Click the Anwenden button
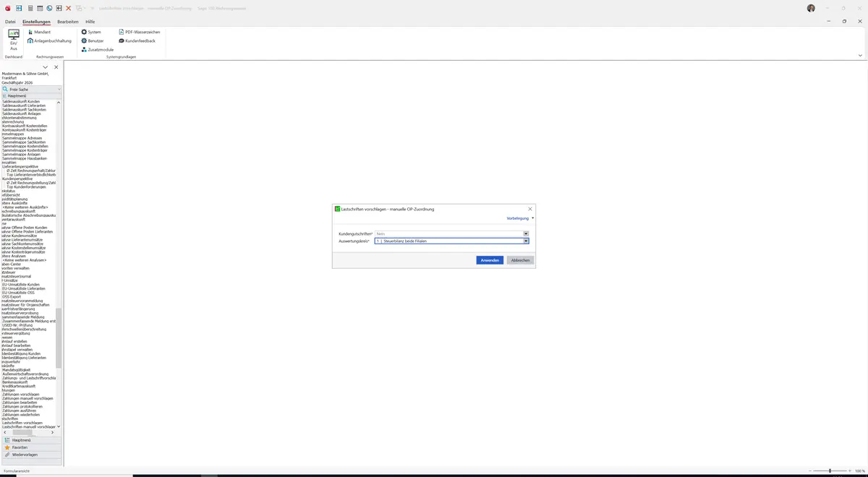The width and height of the screenshot is (868, 477). tap(490, 260)
